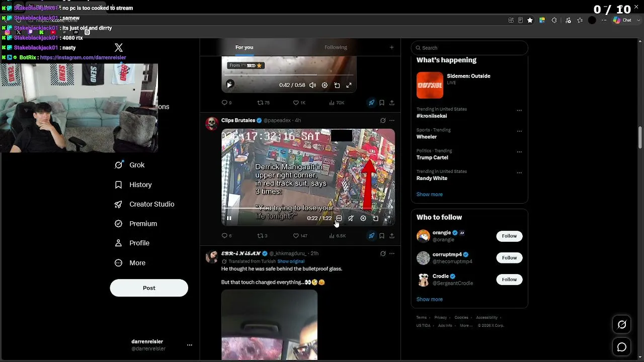Screen dimensions: 644x362
Task: Boost the post with 70K views
Action: click(x=371, y=103)
